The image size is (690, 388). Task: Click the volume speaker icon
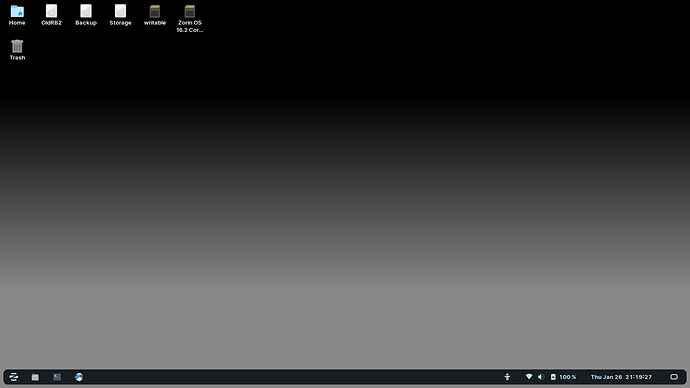coord(541,377)
